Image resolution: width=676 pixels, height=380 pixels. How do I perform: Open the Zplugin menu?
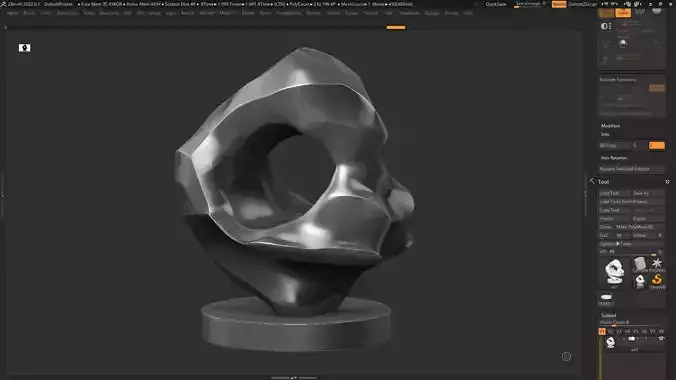(431, 13)
